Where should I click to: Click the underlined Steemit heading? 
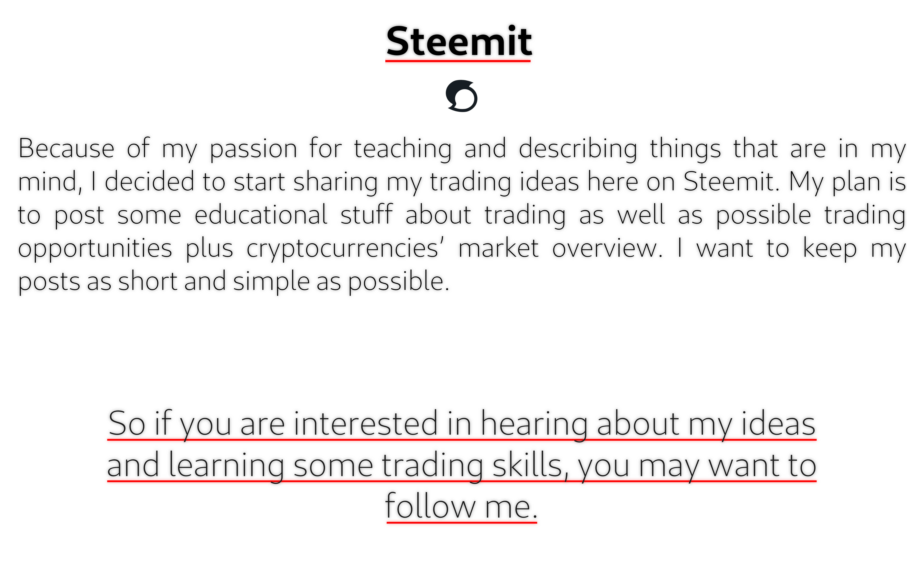[458, 42]
